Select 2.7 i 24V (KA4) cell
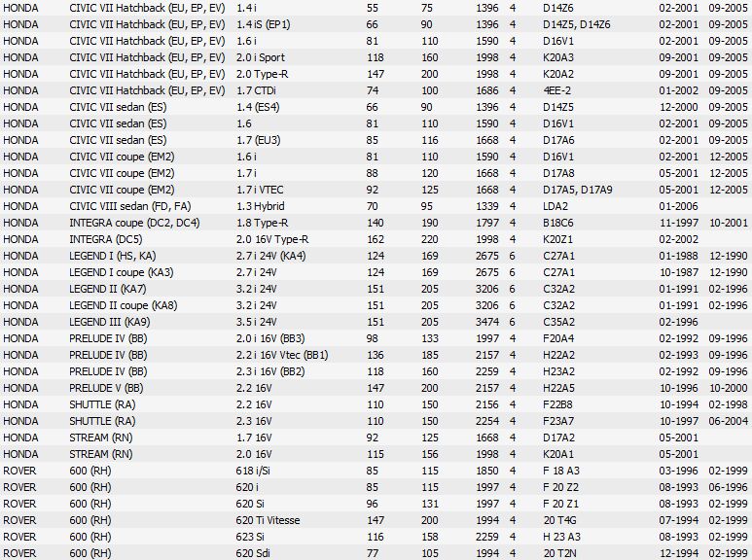752x560 pixels. click(271, 256)
